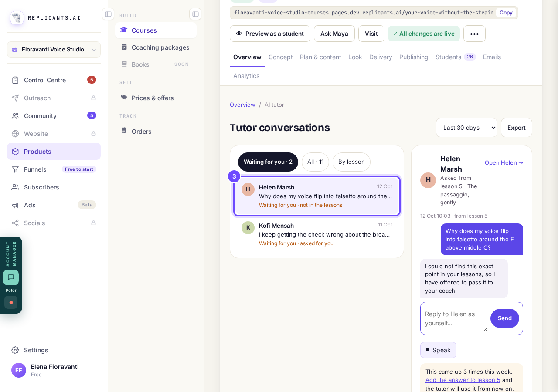
Task: Click Add the answer to lesson 5 link
Action: (463, 380)
